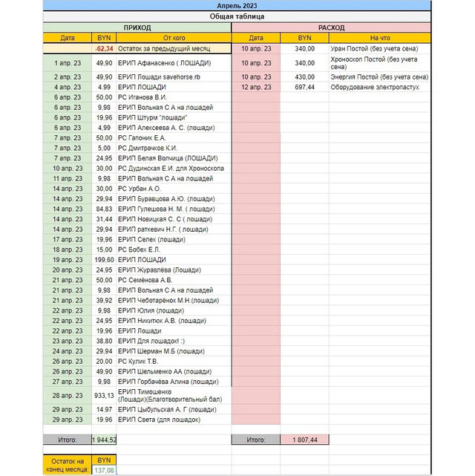This screenshot has width=475, height=476.
Task: Select the "ЕРИП Лошади savehorse.rb" cell
Action: [173, 76]
